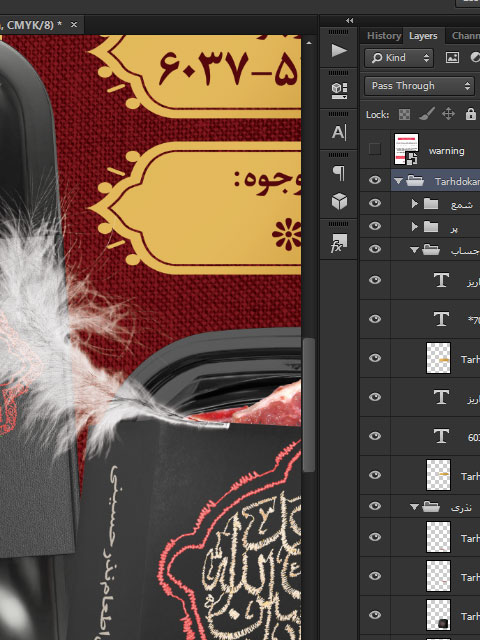The width and height of the screenshot is (480, 640).
Task: Switch to the History tab
Action: 384,36
